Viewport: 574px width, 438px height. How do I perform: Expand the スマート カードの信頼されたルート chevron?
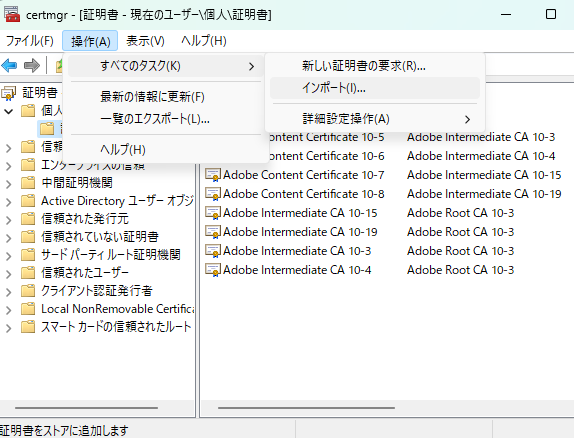[x=8, y=328]
